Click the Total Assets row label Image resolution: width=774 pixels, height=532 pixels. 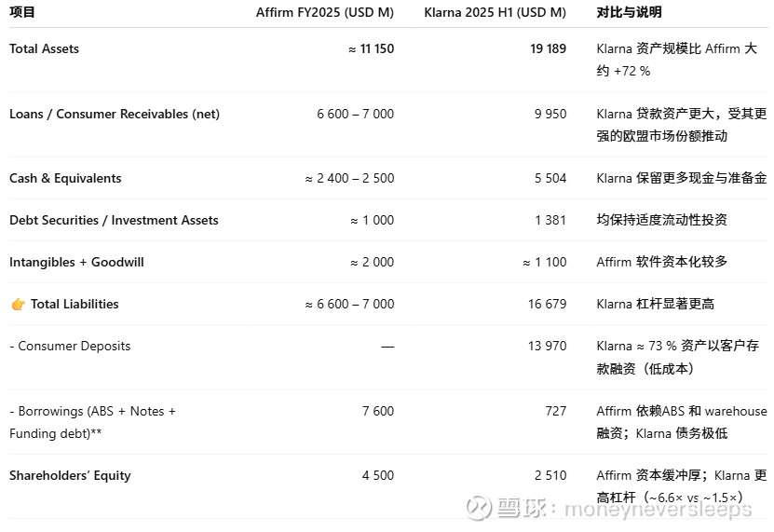44,48
